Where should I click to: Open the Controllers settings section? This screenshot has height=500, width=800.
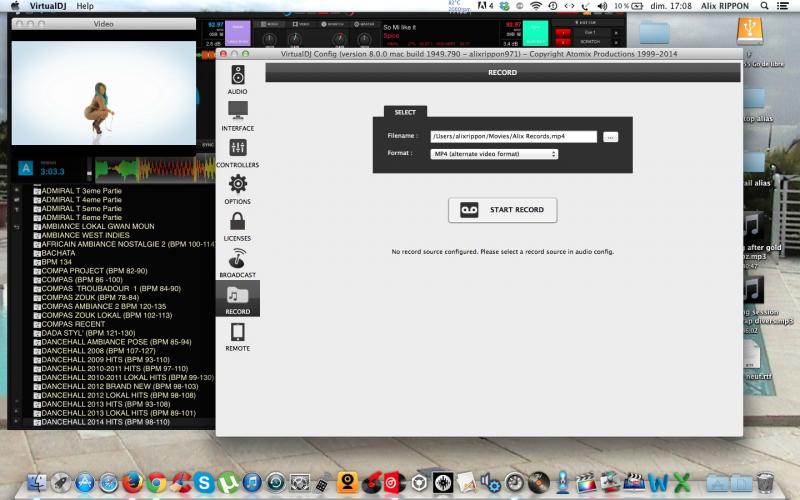click(237, 153)
